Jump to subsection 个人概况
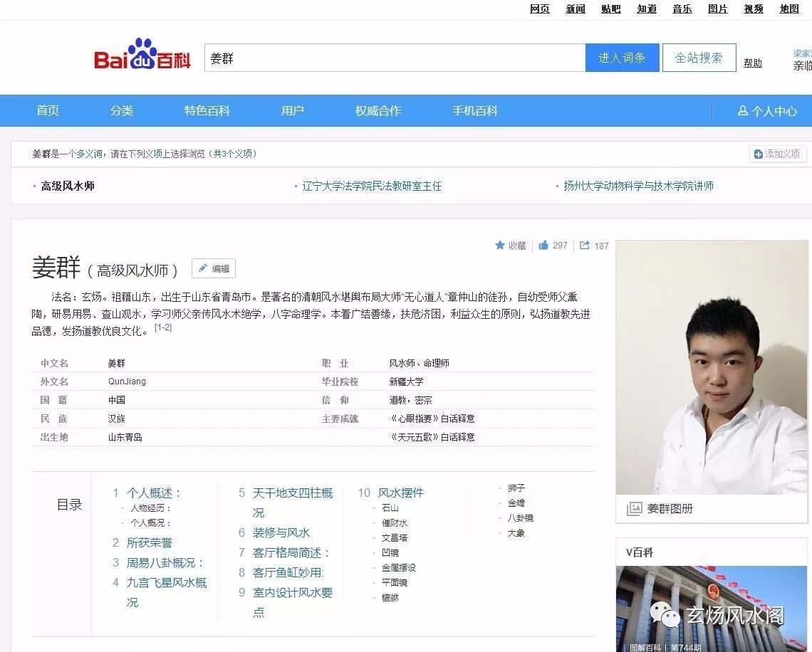This screenshot has width=812, height=652. [x=150, y=522]
